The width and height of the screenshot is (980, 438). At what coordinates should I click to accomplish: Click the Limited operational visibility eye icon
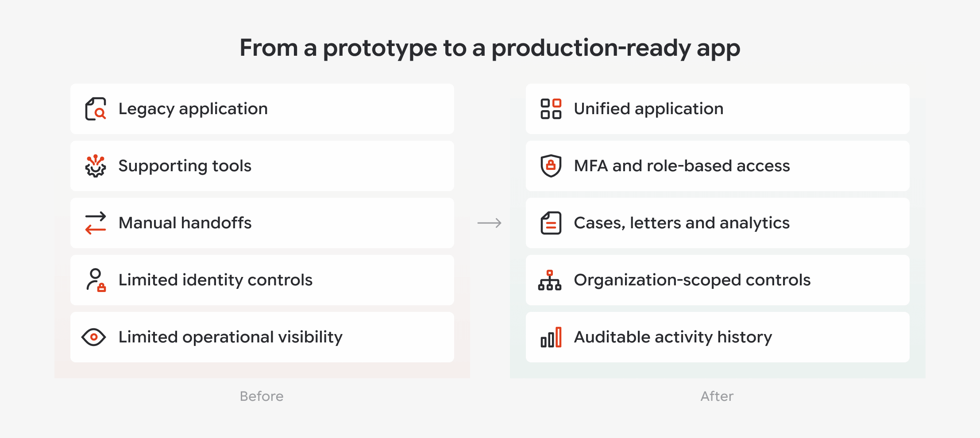pos(94,337)
